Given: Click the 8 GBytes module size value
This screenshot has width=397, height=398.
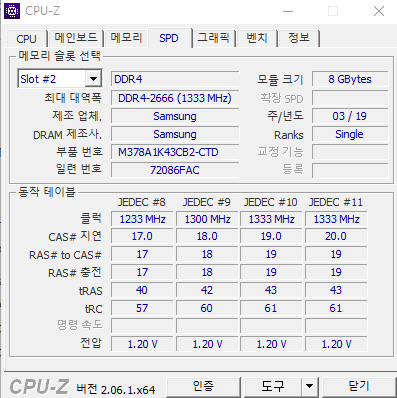Looking at the screenshot, I should tap(350, 79).
